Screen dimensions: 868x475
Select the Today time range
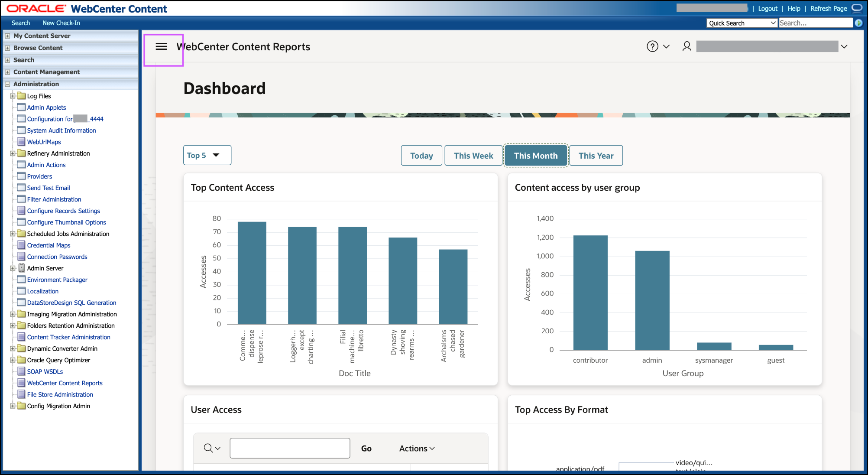point(421,156)
